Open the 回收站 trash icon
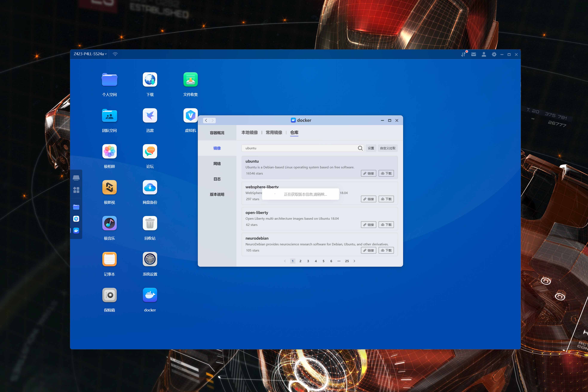This screenshot has width=588, height=392. [150, 223]
